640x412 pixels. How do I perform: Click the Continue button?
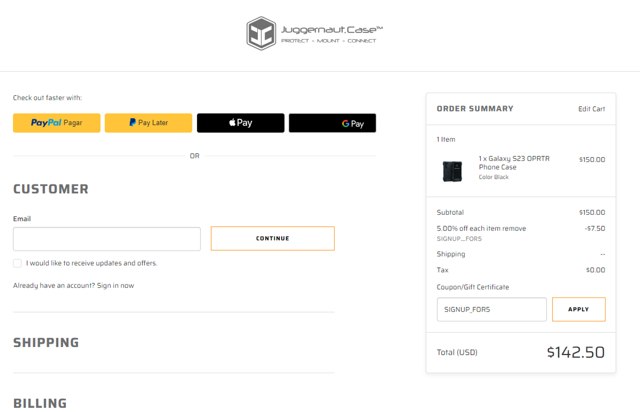[273, 238]
